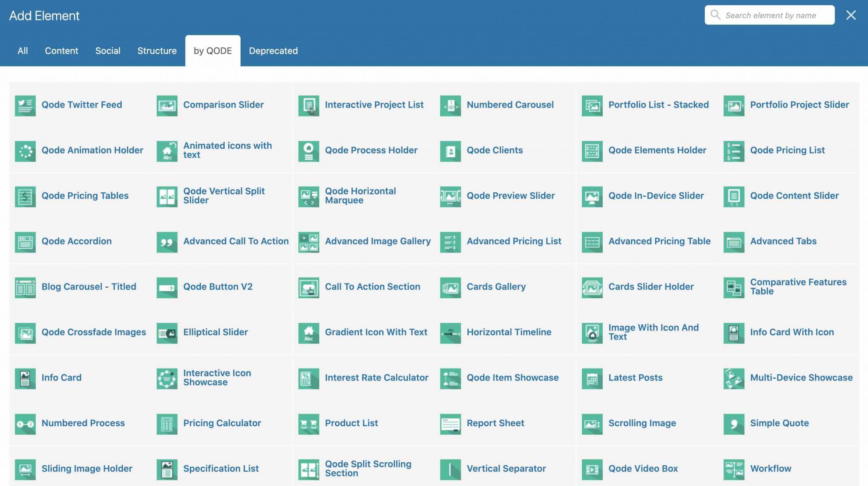Screen dimensions: 868x486
Task: Select the Comparison Slider icon
Action: click(167, 106)
